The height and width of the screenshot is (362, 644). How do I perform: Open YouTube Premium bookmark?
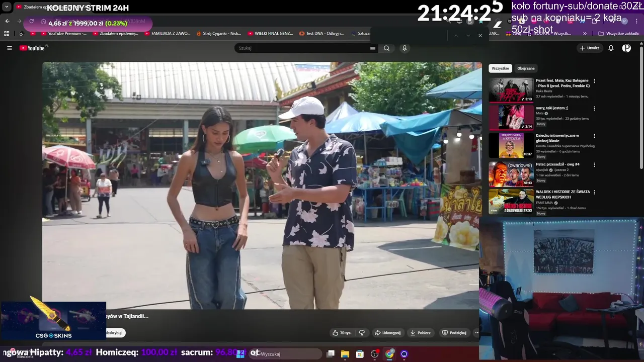[62, 34]
